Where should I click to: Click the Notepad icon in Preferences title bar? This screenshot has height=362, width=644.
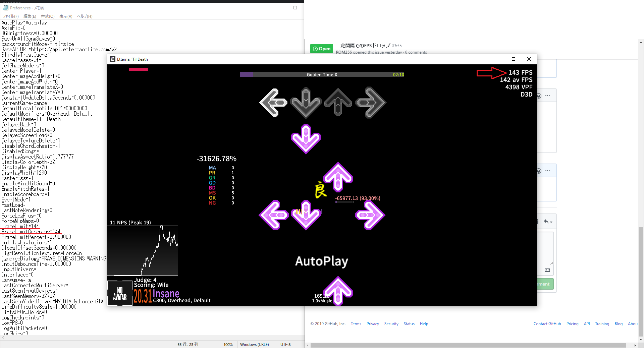point(6,8)
